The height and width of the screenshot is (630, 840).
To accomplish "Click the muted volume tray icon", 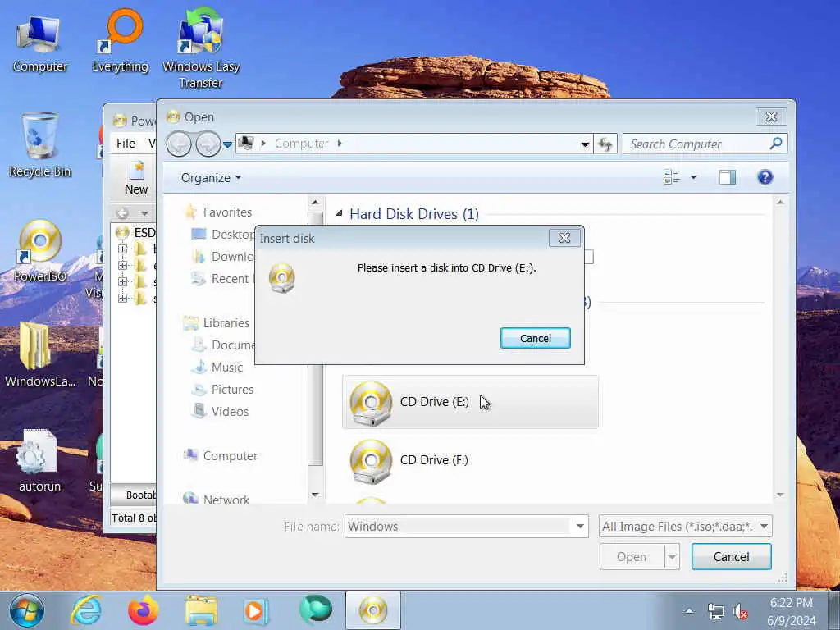I will pyautogui.click(x=741, y=611).
